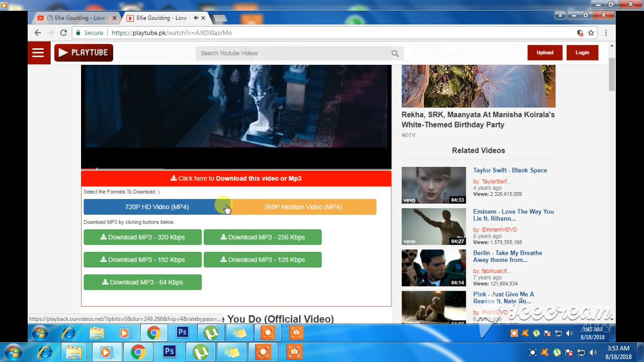Click the Login button
This screenshot has height=362, width=644.
point(582,52)
